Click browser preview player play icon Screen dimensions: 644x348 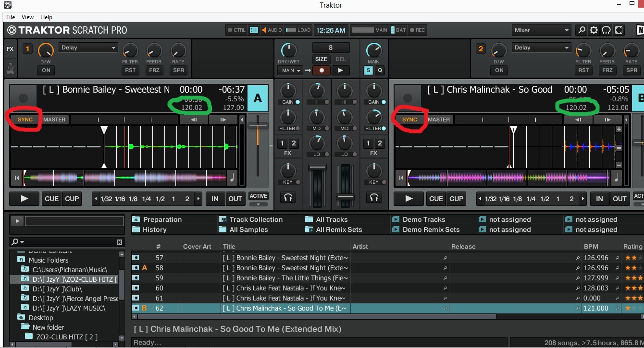click(17, 221)
